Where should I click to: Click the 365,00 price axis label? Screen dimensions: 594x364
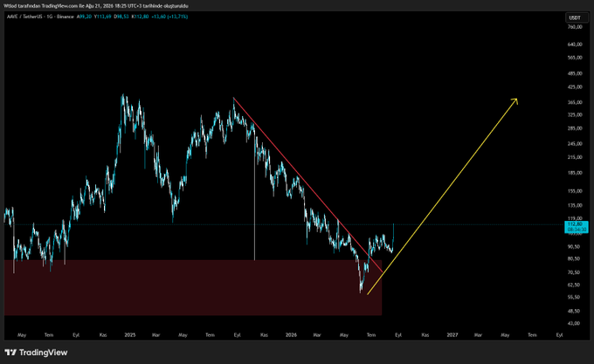click(x=575, y=102)
